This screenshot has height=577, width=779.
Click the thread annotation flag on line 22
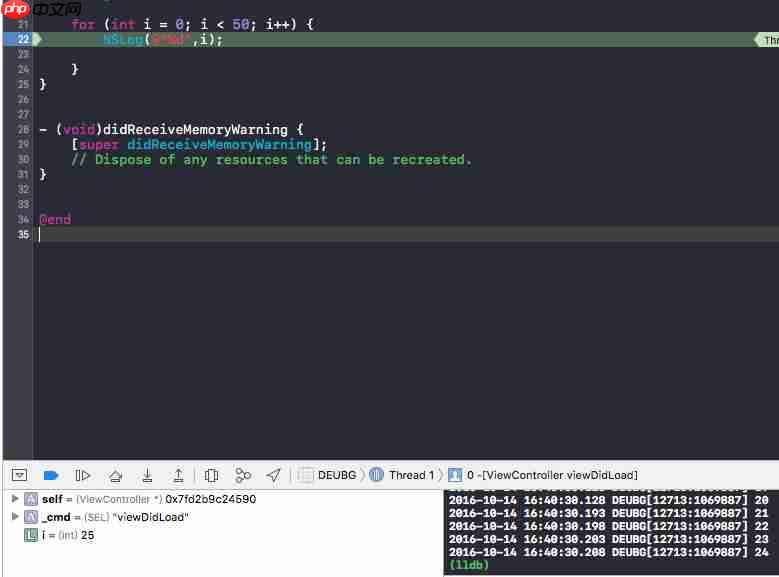click(x=767, y=40)
